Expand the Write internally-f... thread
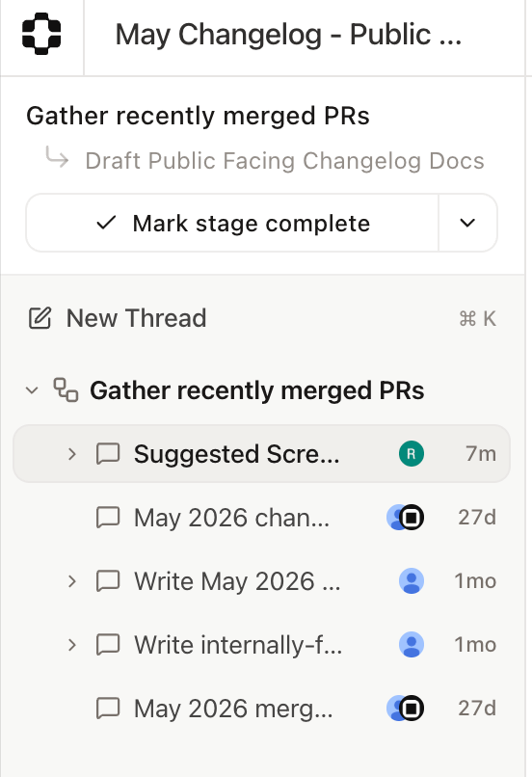This screenshot has width=532, height=777. [72, 645]
